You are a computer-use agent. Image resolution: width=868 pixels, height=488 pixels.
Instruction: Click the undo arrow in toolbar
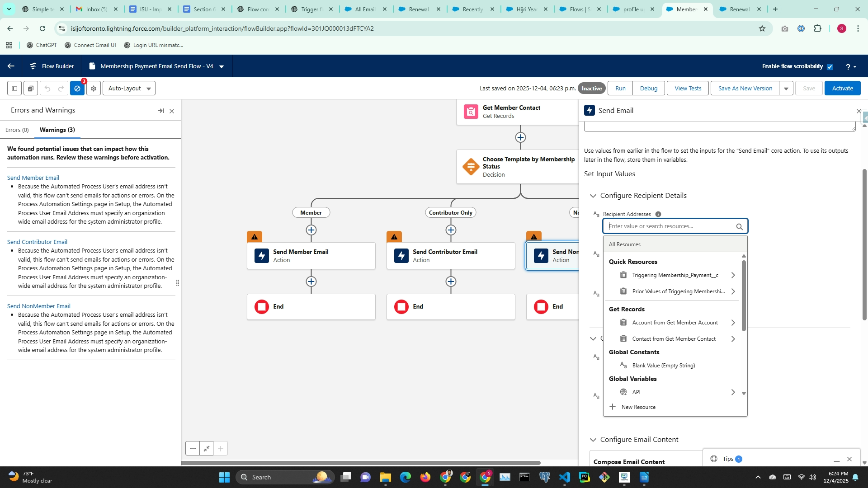pyautogui.click(x=47, y=89)
